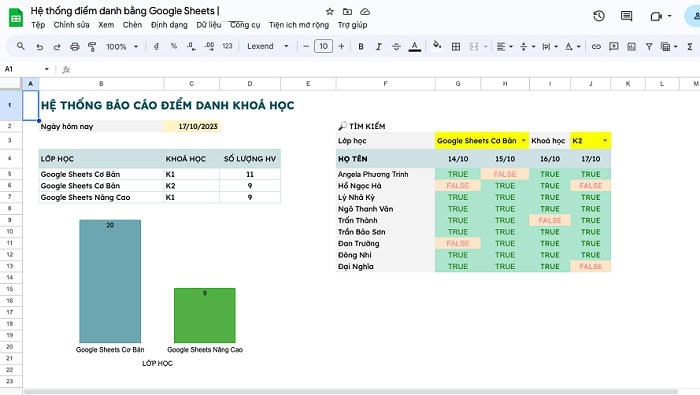Image resolution: width=700 pixels, height=395 pixels.
Task: Open the Tiện ích mở rộng menu
Action: click(x=299, y=25)
